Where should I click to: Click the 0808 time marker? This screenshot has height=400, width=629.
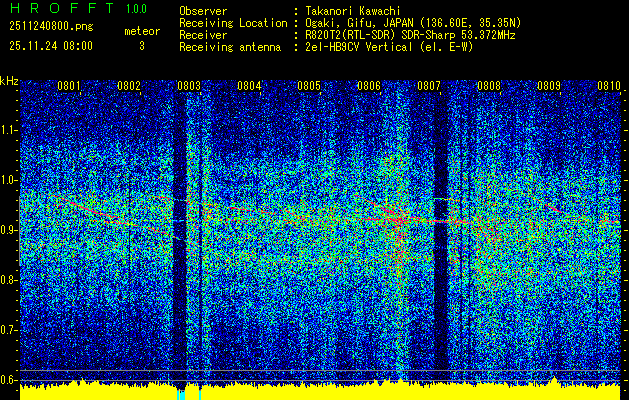pyautogui.click(x=489, y=86)
